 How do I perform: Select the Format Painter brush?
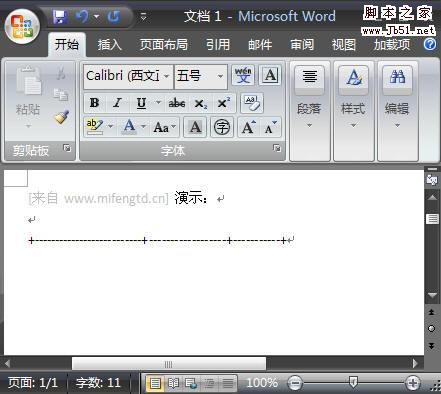coord(61,117)
